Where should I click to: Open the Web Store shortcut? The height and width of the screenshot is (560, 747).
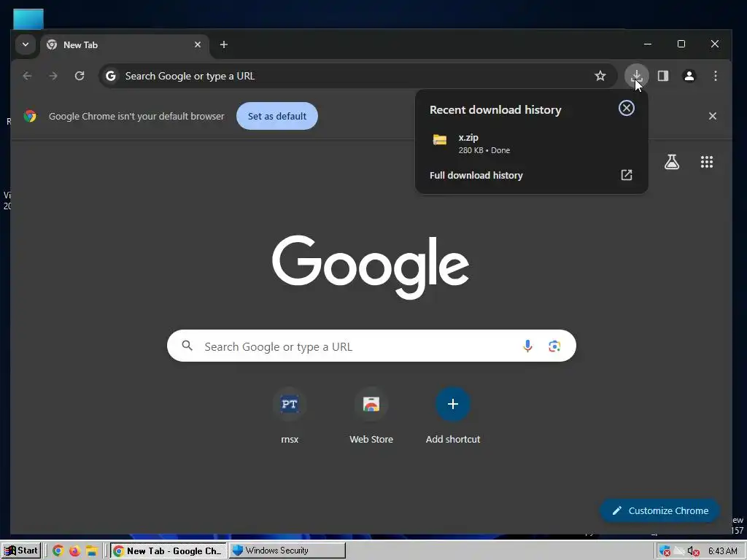pyautogui.click(x=371, y=416)
